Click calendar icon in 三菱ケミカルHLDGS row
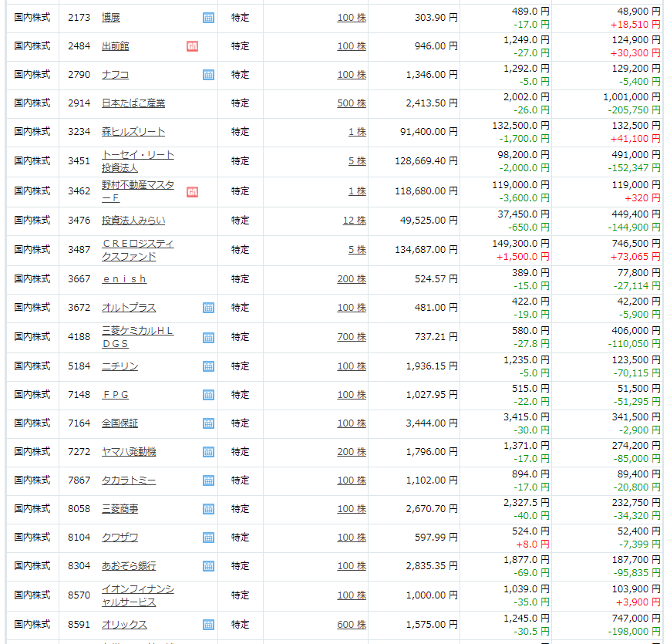 coord(208,338)
